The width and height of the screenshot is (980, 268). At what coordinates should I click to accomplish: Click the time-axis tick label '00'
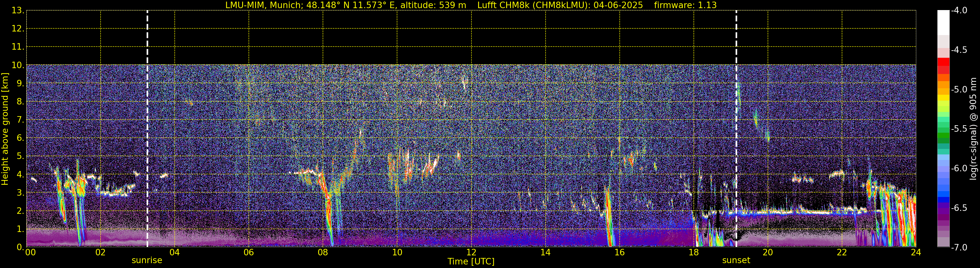pyautogui.click(x=30, y=252)
